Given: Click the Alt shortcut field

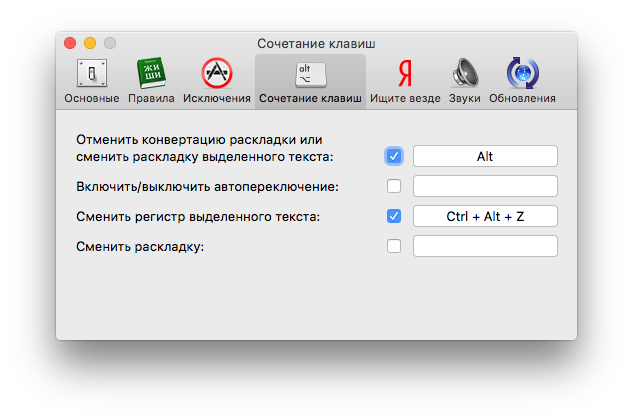Looking at the screenshot, I should click(x=485, y=156).
